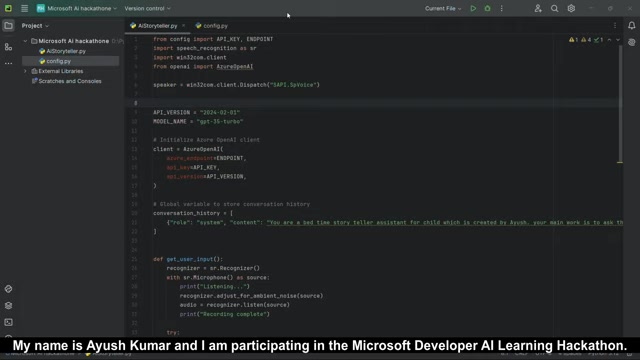640x360 pixels.
Task: Open the Code With Me user icon
Action: click(x=538, y=8)
